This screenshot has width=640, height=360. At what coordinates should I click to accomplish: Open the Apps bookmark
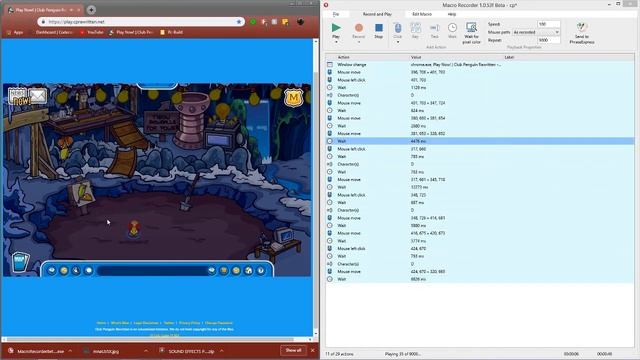tap(15, 32)
